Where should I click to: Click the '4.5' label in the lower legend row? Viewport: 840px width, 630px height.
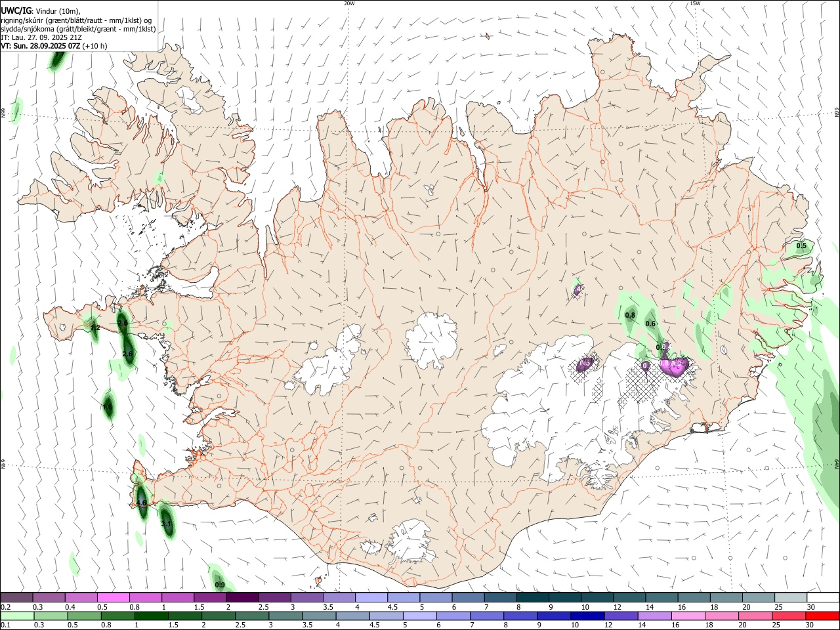[374, 625]
